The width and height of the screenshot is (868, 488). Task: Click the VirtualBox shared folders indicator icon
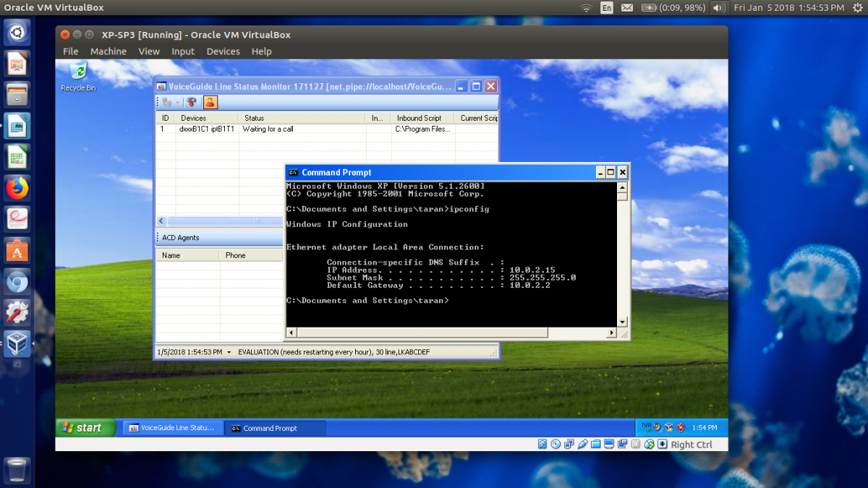coord(596,444)
